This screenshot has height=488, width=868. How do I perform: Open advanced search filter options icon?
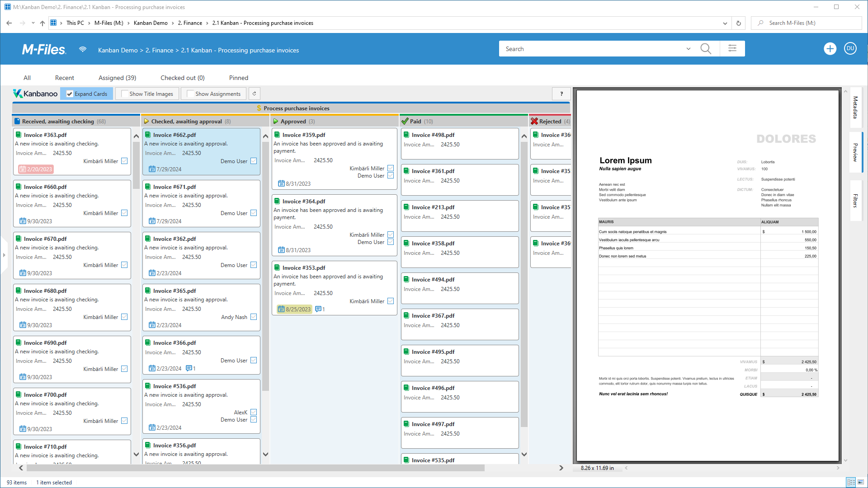732,49
